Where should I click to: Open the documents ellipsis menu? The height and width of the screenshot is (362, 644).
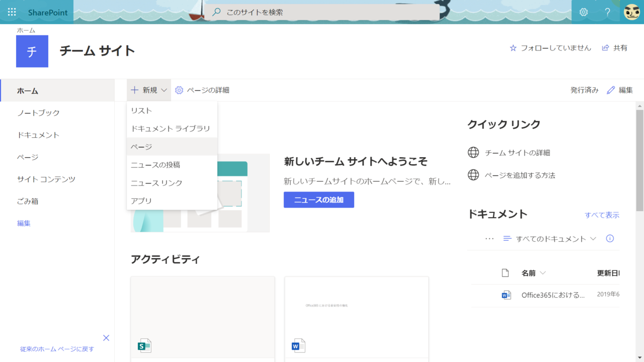click(x=489, y=239)
